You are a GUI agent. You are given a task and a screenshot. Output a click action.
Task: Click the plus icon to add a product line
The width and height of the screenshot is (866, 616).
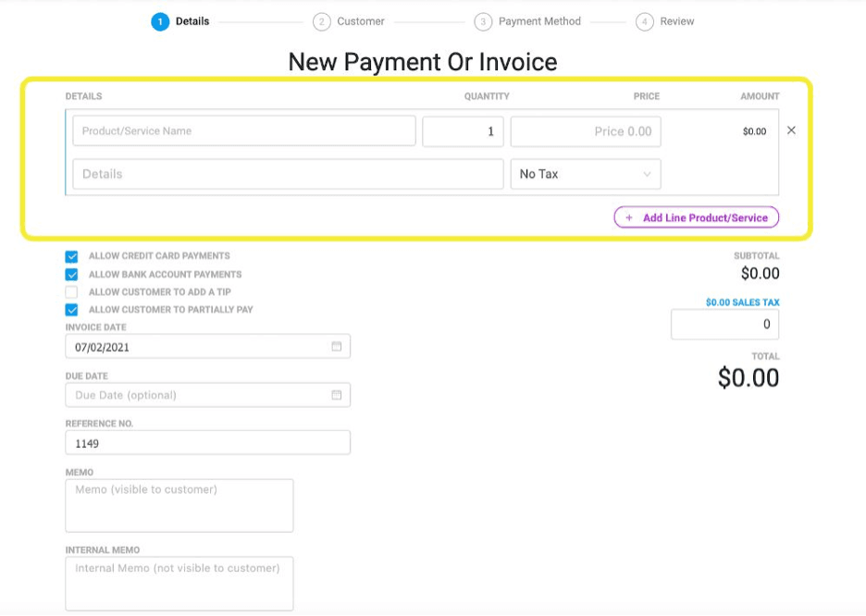pyautogui.click(x=628, y=216)
